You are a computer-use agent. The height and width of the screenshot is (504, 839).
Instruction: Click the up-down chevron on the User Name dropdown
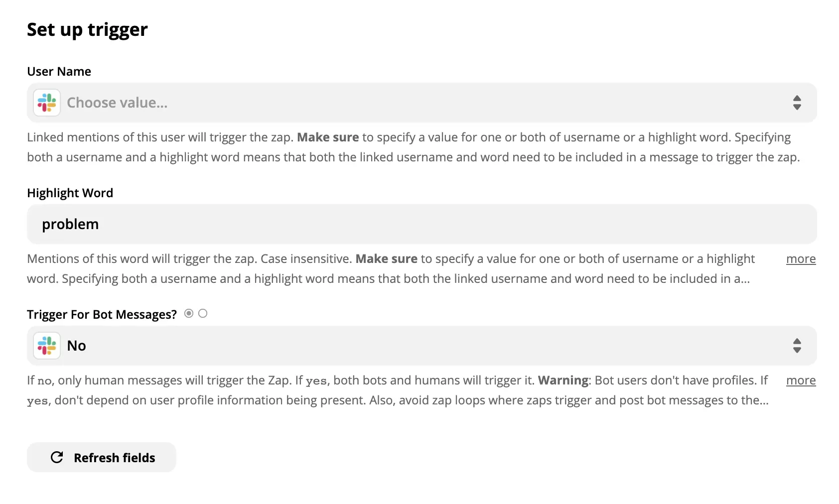[x=798, y=103]
